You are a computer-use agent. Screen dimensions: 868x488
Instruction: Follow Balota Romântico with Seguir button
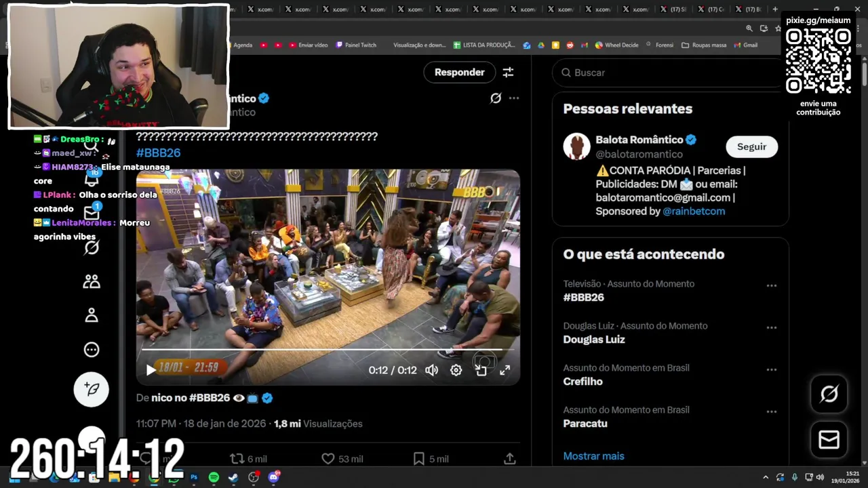tap(751, 147)
